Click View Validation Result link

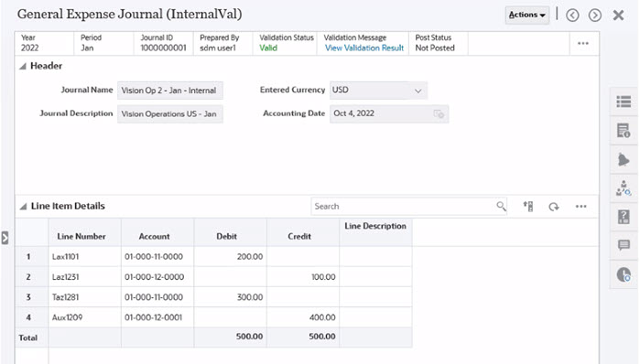(364, 48)
